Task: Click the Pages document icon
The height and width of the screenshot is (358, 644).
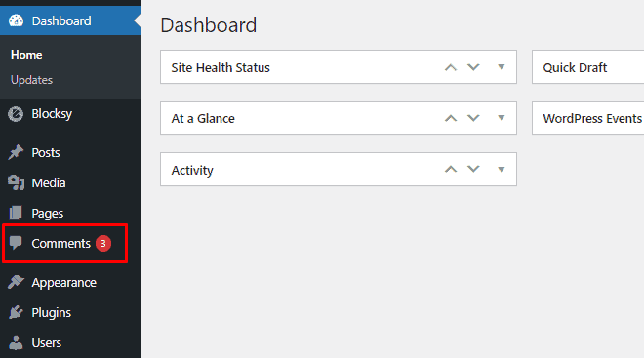Action: click(x=16, y=213)
